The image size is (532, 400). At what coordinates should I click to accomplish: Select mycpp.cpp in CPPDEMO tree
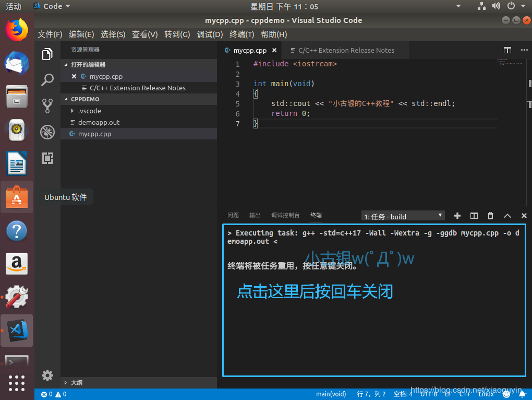click(x=139, y=134)
